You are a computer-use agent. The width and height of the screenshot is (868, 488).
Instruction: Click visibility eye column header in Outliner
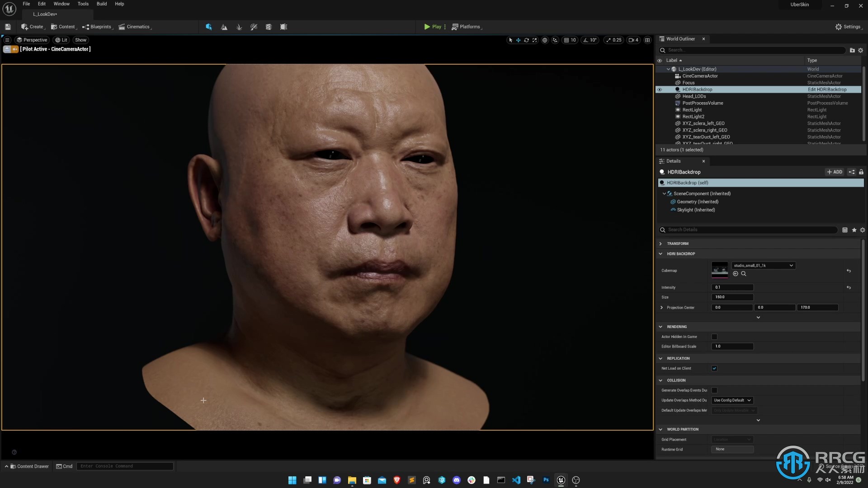click(x=660, y=61)
